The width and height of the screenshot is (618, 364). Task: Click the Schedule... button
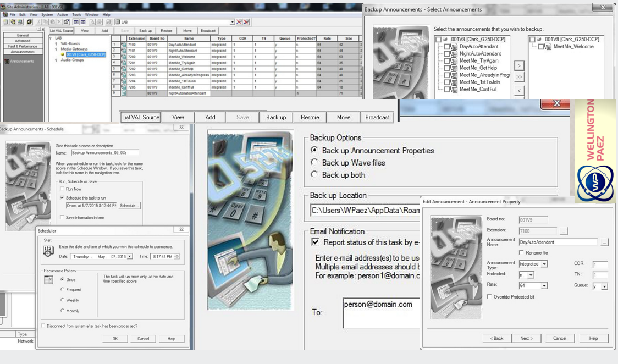pos(129,206)
